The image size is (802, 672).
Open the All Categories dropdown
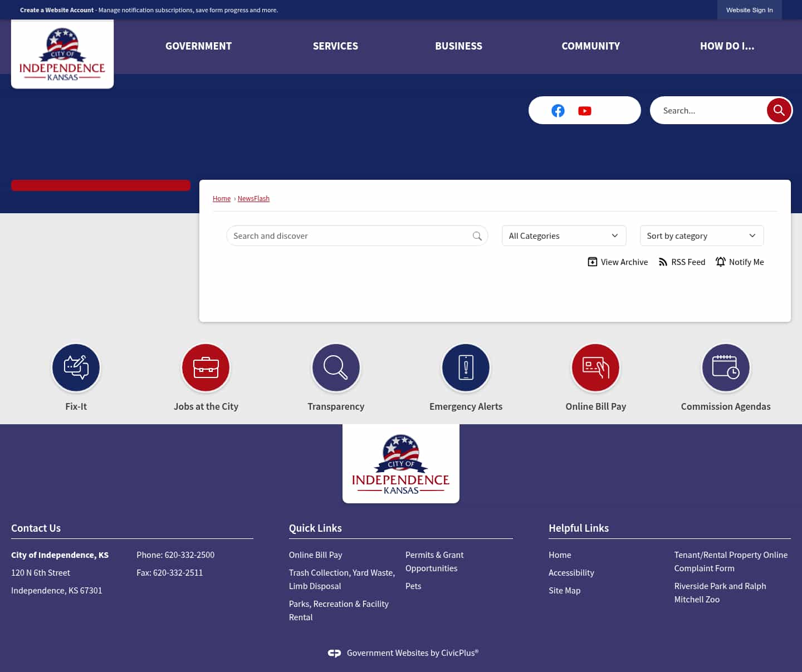[564, 236]
